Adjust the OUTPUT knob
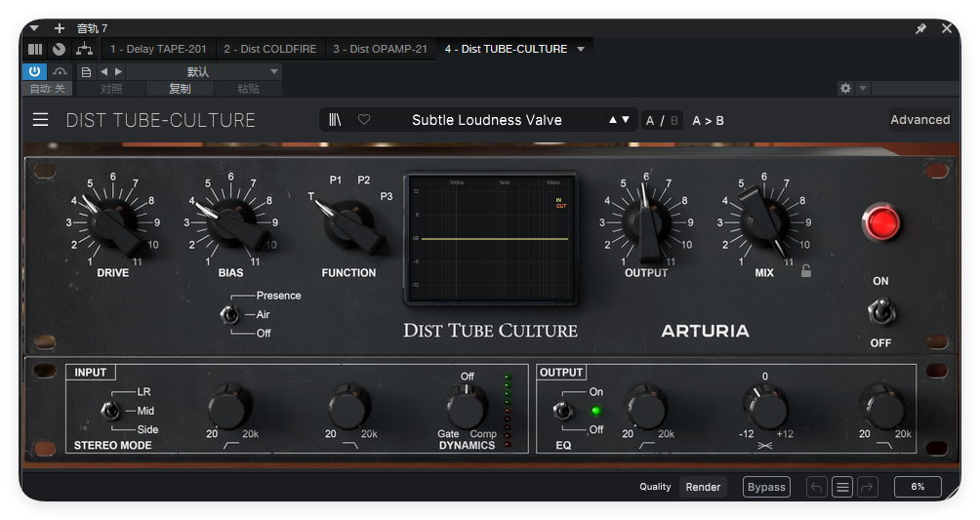Image resolution: width=980 pixels, height=520 pixels. [646, 222]
